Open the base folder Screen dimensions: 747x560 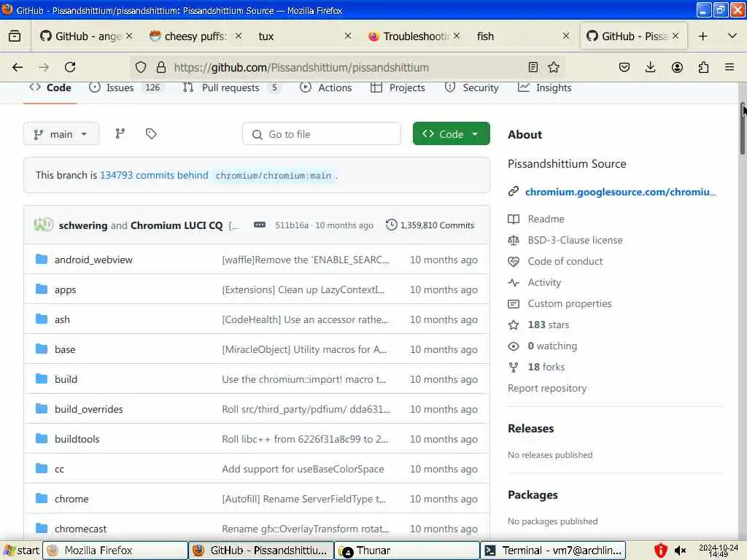(x=65, y=349)
